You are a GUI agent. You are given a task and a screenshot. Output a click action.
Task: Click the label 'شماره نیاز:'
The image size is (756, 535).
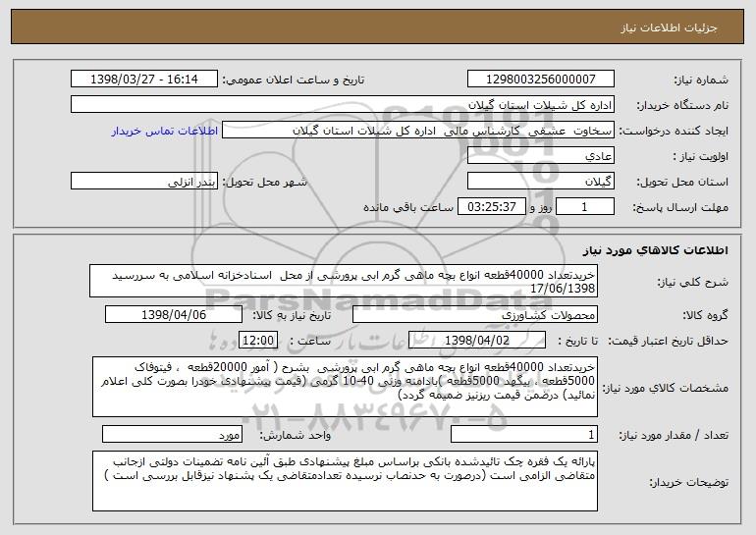[701, 80]
